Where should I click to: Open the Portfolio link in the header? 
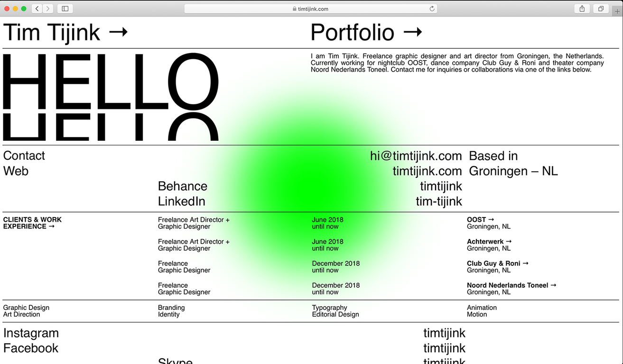pos(366,33)
